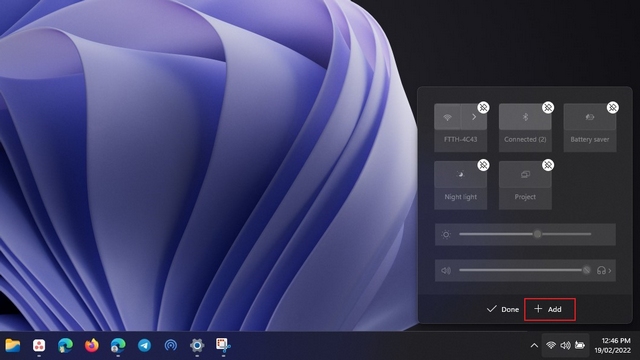This screenshot has height=360, width=640.
Task: Open sound output headphone selector
Action: coord(604,270)
